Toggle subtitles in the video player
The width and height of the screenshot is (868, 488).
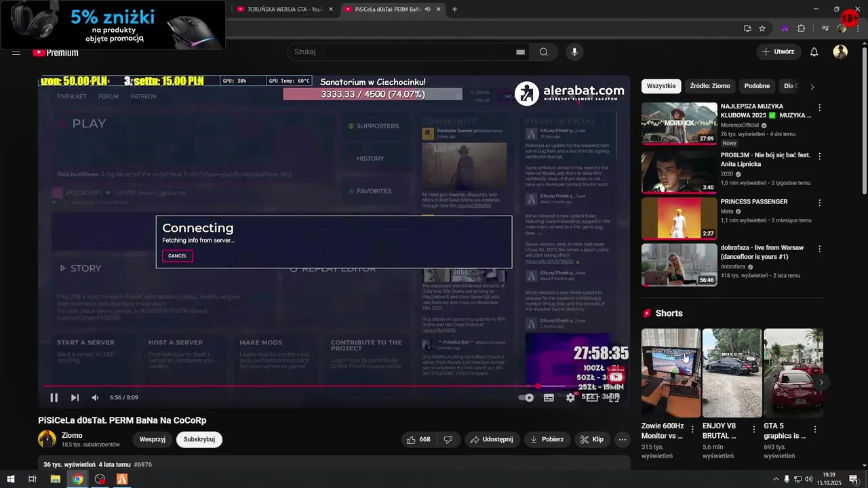pos(549,398)
